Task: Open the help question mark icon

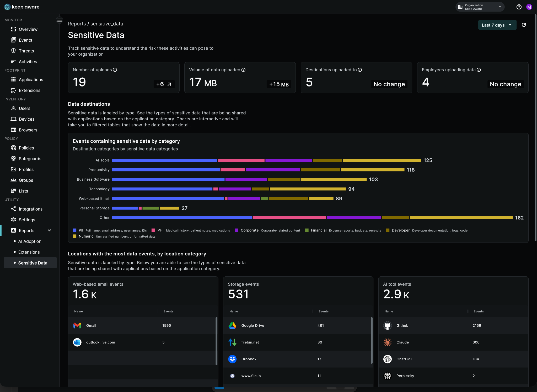Action: point(519,7)
